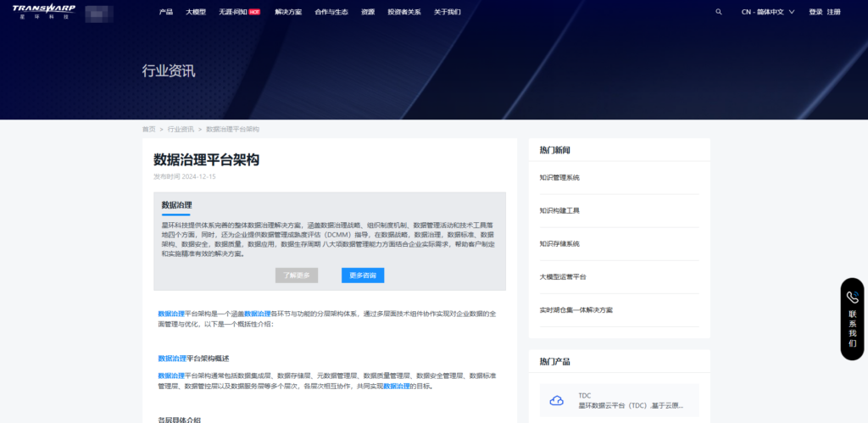Open the 大模型 navigation menu
The width and height of the screenshot is (868, 423).
click(x=196, y=12)
